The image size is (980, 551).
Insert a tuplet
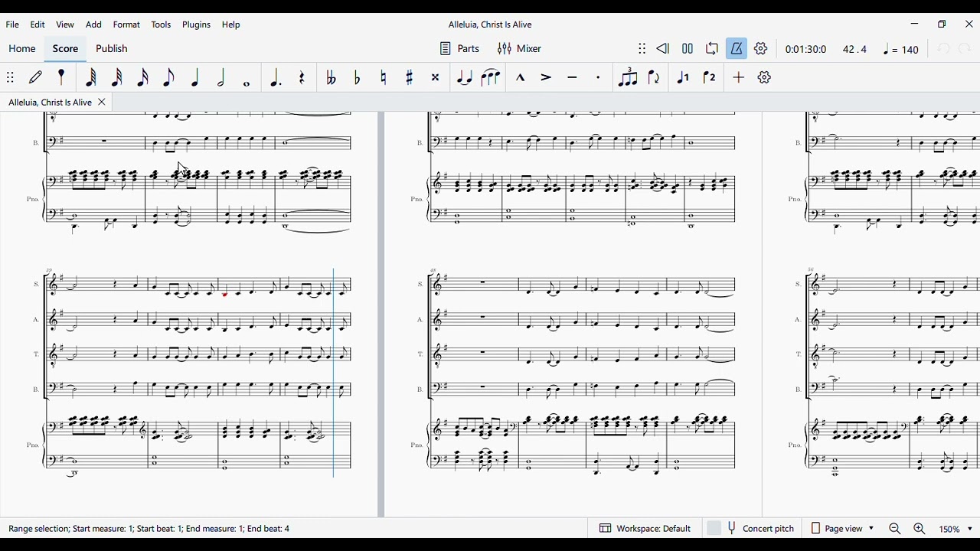coord(628,77)
